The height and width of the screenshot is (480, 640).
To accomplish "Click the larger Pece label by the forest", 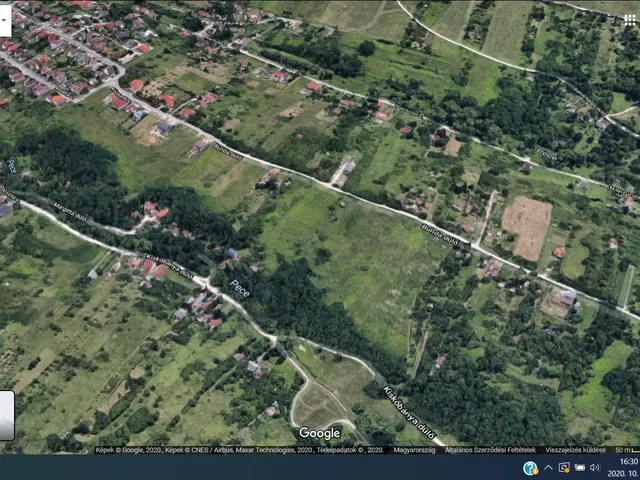I will pyautogui.click(x=240, y=288).
